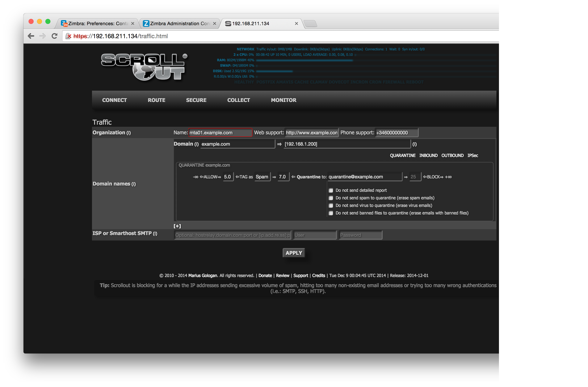Click the destination field showing [192.168.1.200]
Screen dimensions: 588x387
pos(347,144)
